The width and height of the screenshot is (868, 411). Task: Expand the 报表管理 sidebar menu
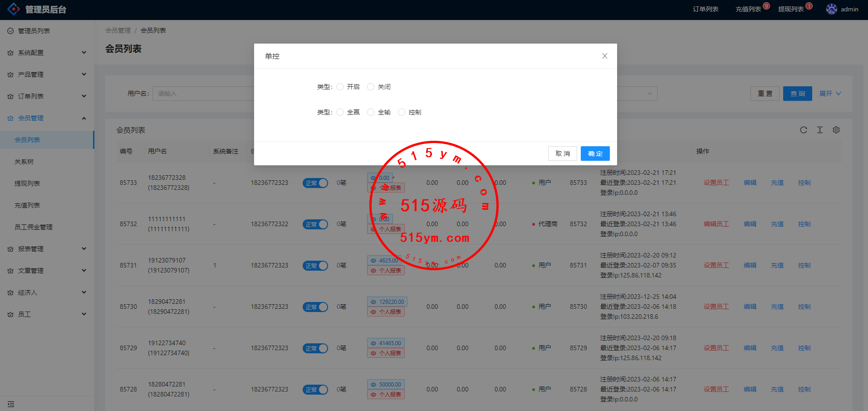[47, 249]
